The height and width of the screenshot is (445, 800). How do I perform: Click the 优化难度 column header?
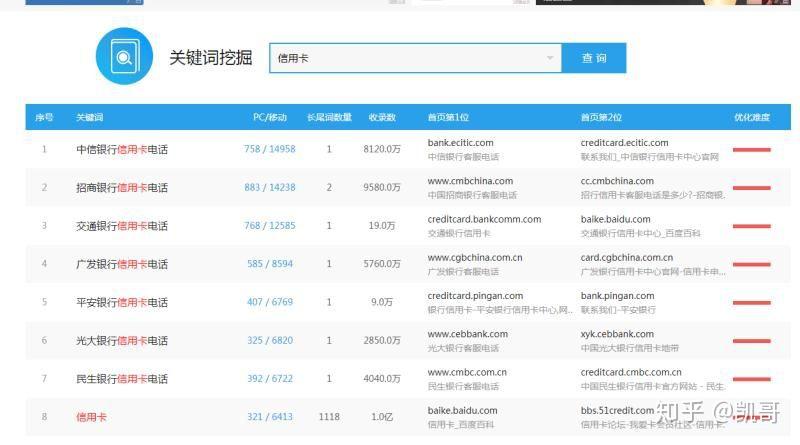pos(752,117)
